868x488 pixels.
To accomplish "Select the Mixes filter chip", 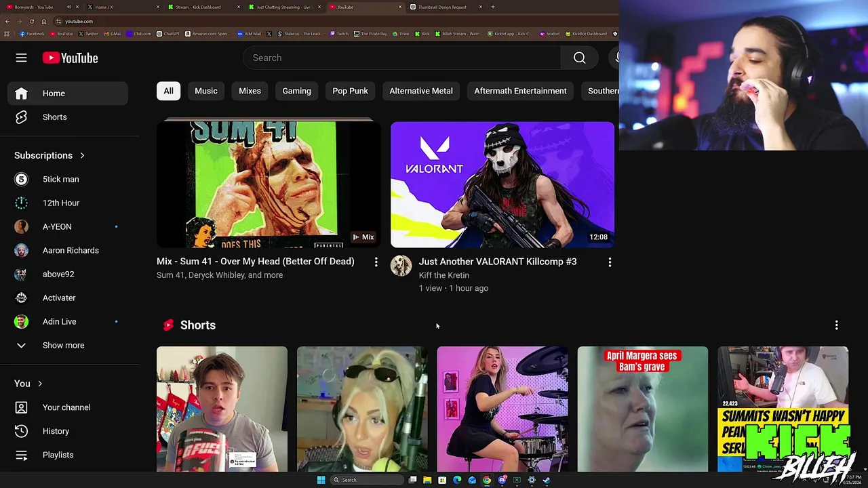I will (x=250, y=91).
